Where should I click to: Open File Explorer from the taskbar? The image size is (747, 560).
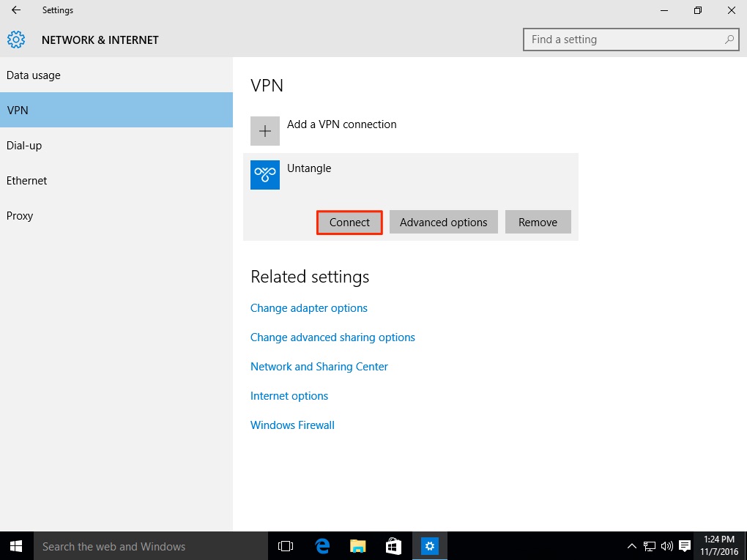tap(357, 546)
